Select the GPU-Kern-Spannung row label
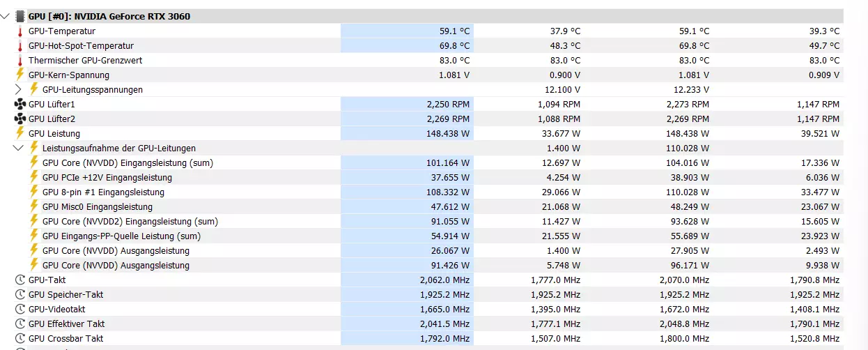 click(x=69, y=75)
